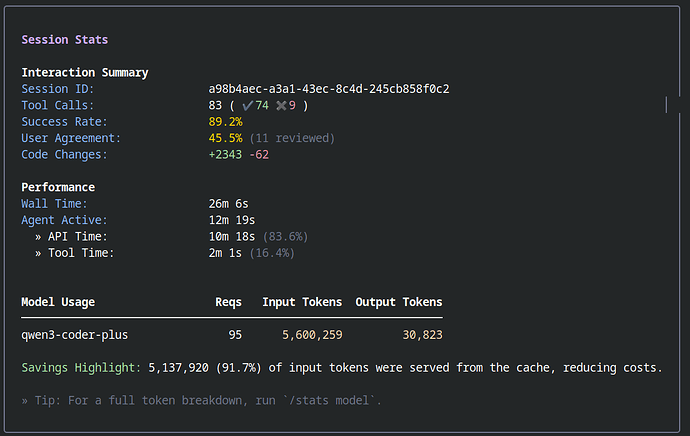Viewport: 690px width, 436px height.
Task: Click the Output Tokens column header
Action: (398, 302)
